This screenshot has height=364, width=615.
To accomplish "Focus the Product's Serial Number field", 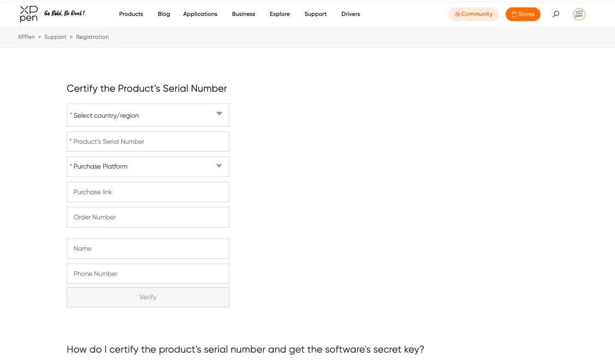I will 148,141.
